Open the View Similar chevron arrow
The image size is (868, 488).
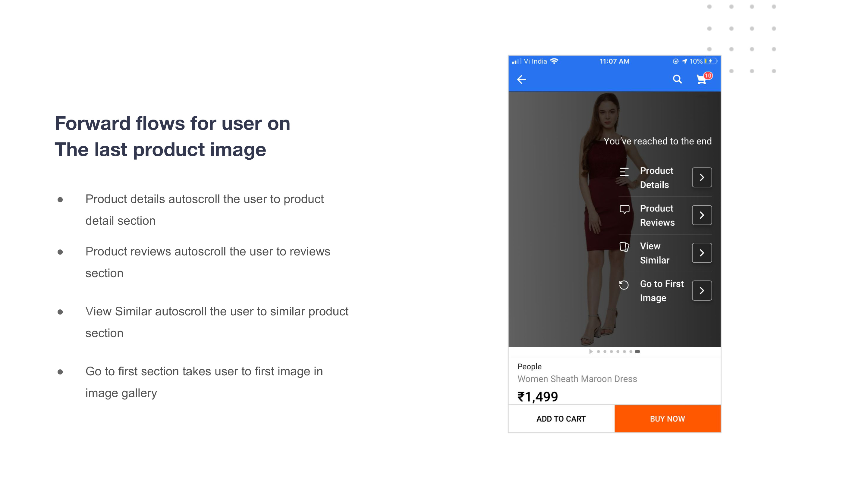(x=702, y=253)
